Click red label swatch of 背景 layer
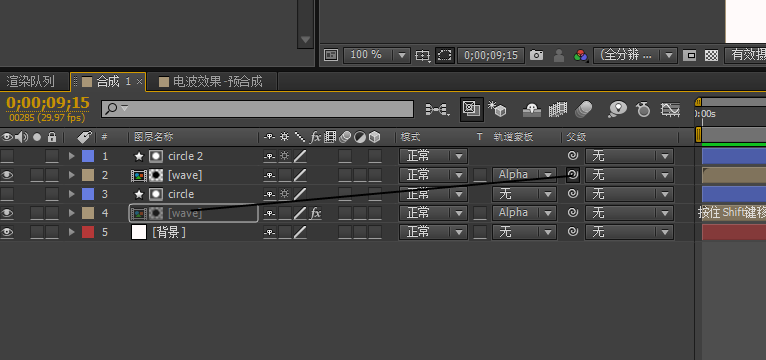This screenshot has width=766, height=360. (x=88, y=232)
